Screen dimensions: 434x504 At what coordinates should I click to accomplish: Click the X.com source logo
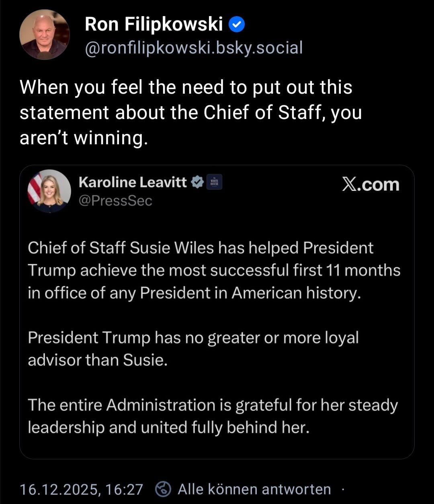click(371, 184)
